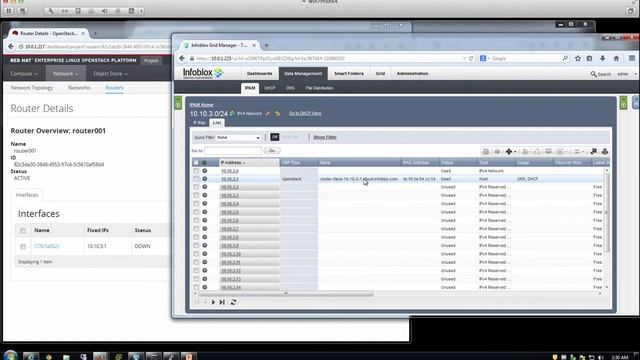The image size is (640, 360).
Task: Open the File Distribution sub-tab
Action: [319, 88]
